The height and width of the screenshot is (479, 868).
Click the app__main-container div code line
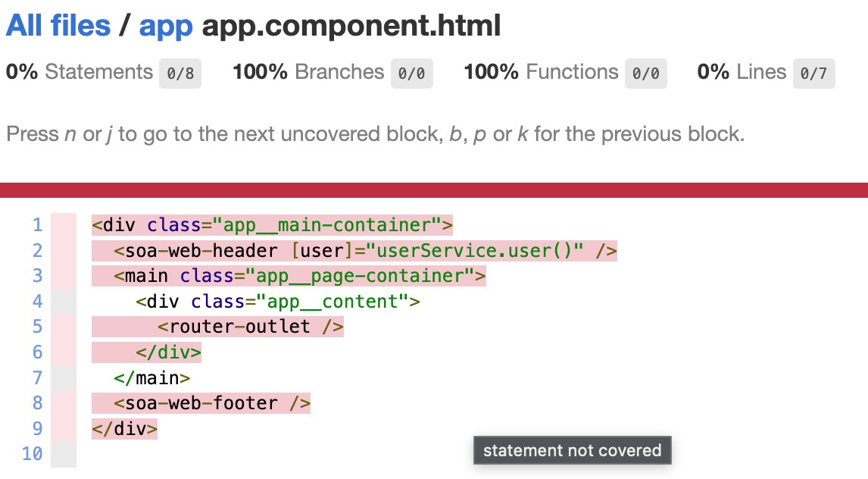coord(273,225)
